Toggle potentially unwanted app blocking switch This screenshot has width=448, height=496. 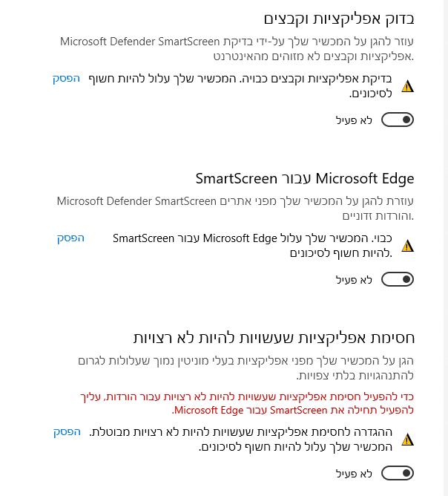397,473
